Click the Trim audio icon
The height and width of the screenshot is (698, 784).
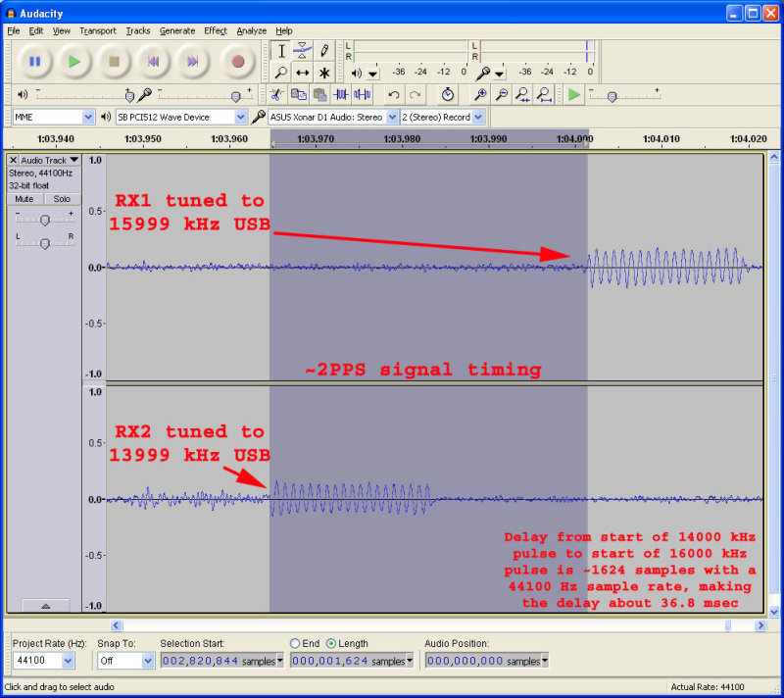[x=341, y=94]
